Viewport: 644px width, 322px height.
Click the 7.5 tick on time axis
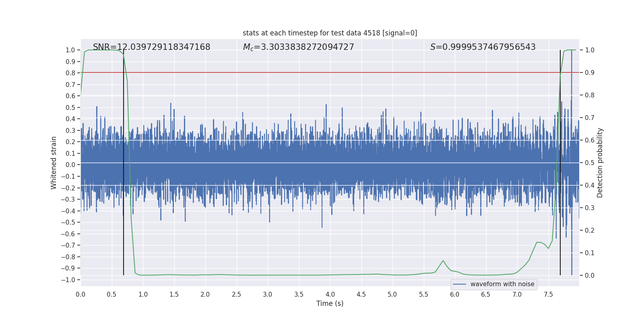[x=548, y=294]
